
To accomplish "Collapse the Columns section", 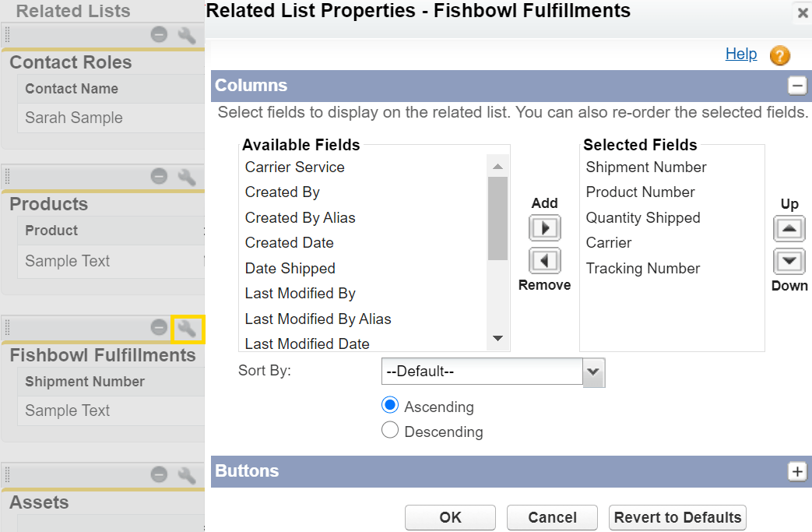I will click(796, 86).
